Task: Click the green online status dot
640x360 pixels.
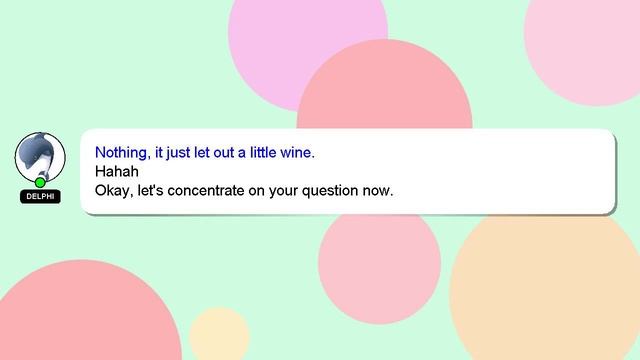Action: coord(40,182)
